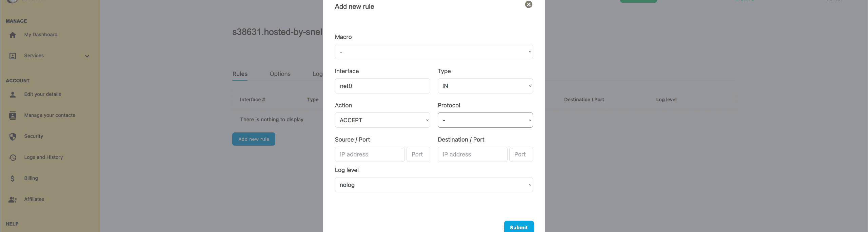
Task: Switch to the Options tab
Action: 280,74
